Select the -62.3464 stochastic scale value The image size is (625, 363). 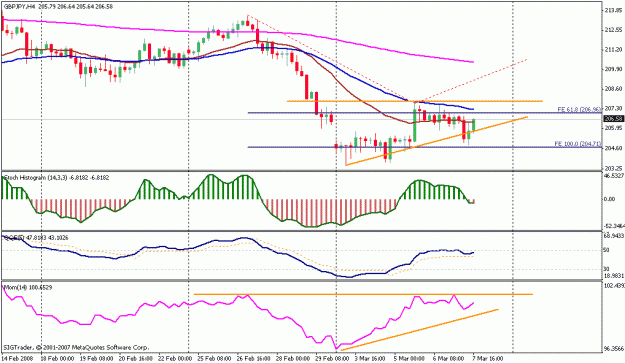(614, 226)
